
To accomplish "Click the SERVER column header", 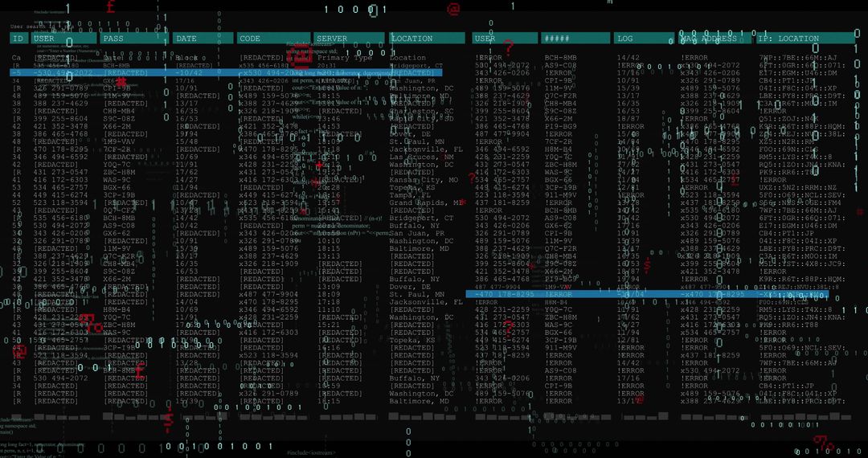I will coord(349,39).
